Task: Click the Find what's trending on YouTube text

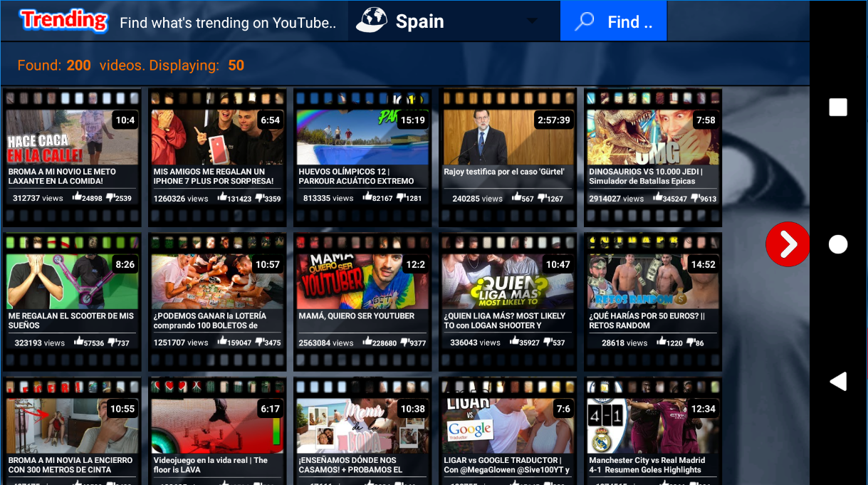Action: (x=228, y=23)
